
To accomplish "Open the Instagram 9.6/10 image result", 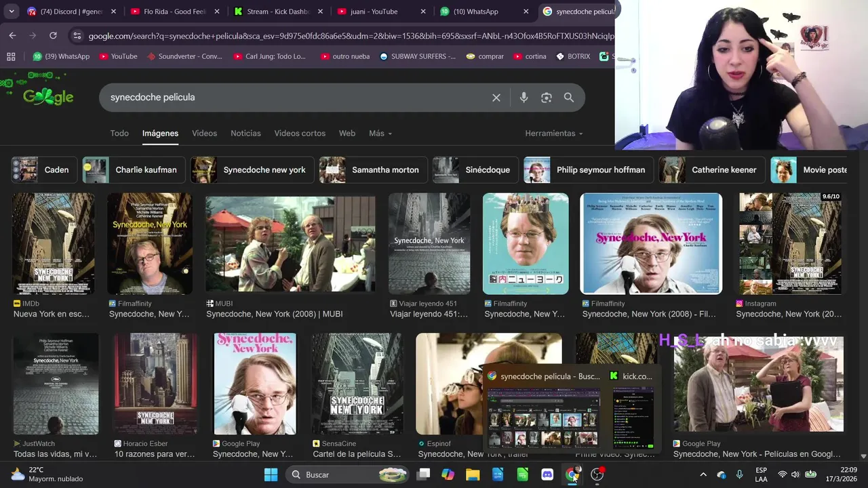I will click(790, 243).
